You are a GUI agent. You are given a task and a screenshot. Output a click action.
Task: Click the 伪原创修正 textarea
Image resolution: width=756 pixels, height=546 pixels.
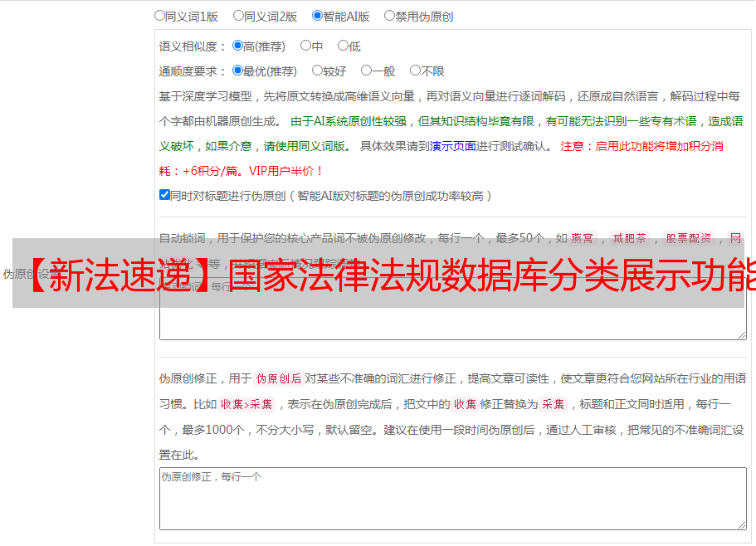point(453,499)
